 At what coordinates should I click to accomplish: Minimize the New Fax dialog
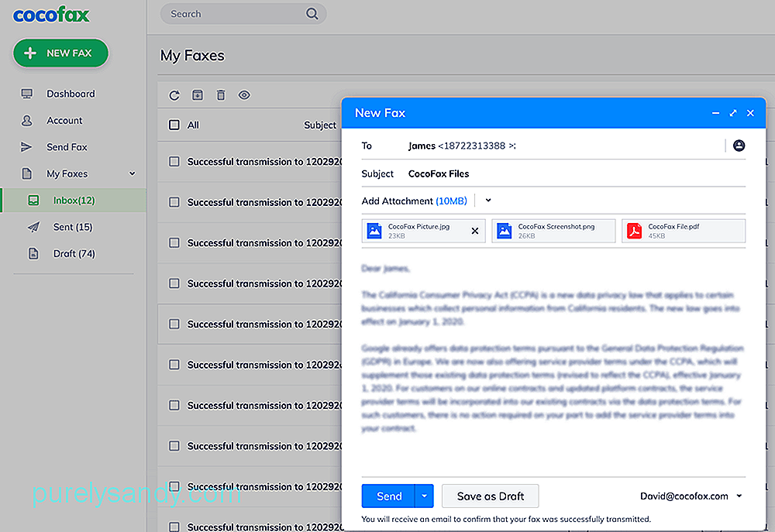click(x=715, y=113)
